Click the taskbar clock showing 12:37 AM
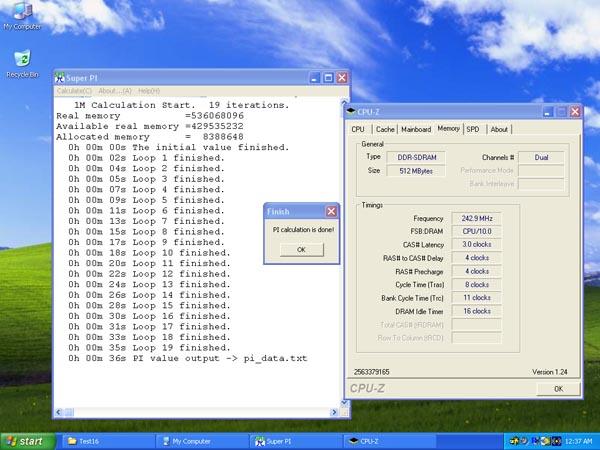600x450 pixels. [x=578, y=442]
